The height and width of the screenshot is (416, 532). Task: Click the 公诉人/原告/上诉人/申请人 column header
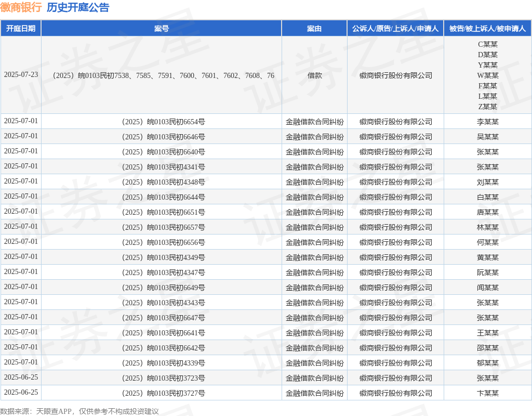395,29
